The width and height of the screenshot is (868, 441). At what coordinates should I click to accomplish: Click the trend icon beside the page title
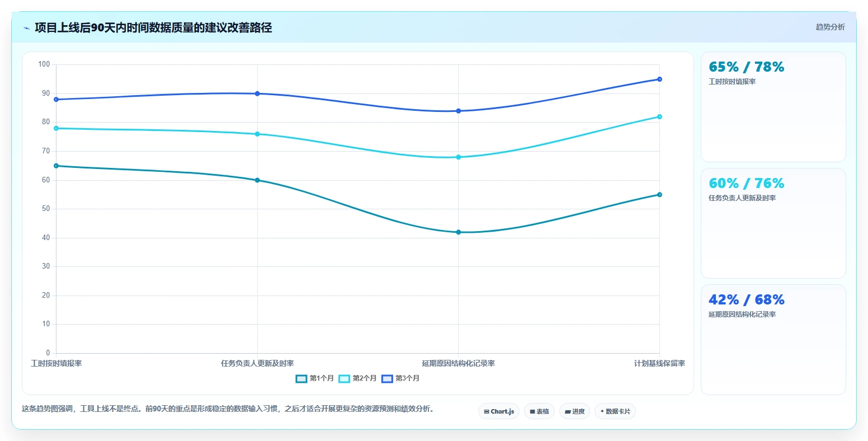pos(26,28)
